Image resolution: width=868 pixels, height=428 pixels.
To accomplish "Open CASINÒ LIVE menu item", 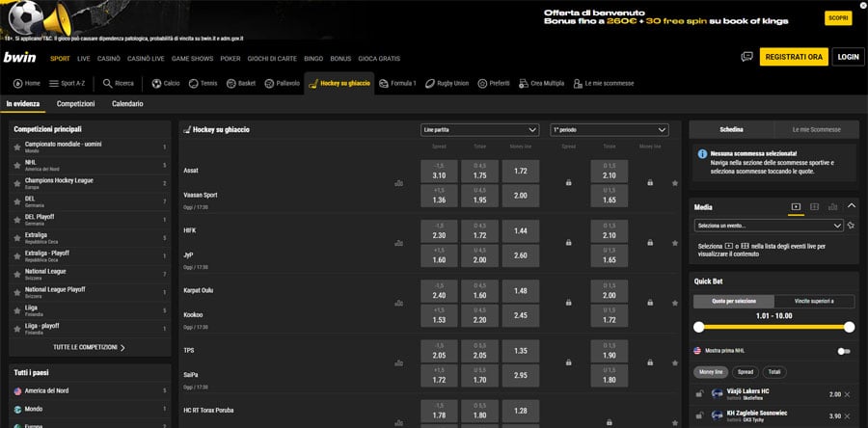I will coord(146,59).
